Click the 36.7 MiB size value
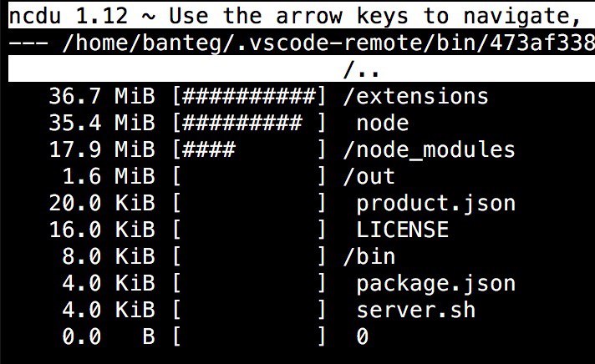This screenshot has width=595, height=364. coord(102,96)
